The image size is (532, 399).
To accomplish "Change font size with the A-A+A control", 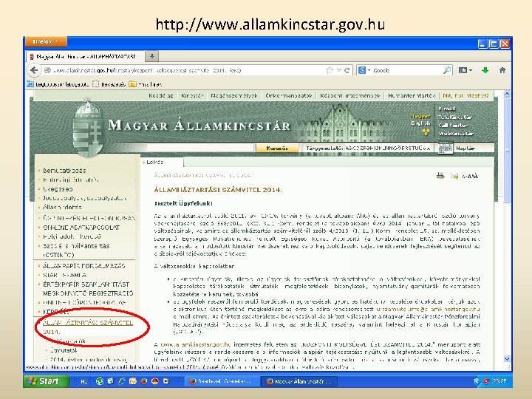I will click(x=470, y=176).
